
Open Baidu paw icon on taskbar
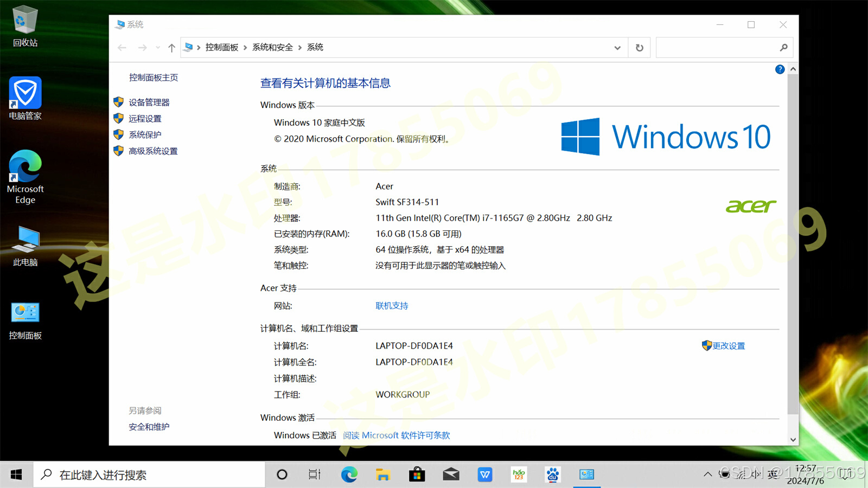[x=553, y=475]
